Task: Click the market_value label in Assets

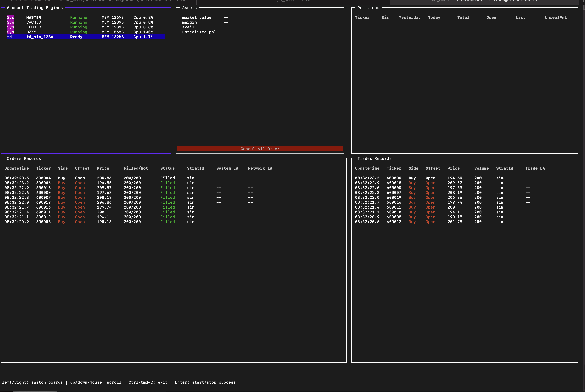Action: click(197, 18)
